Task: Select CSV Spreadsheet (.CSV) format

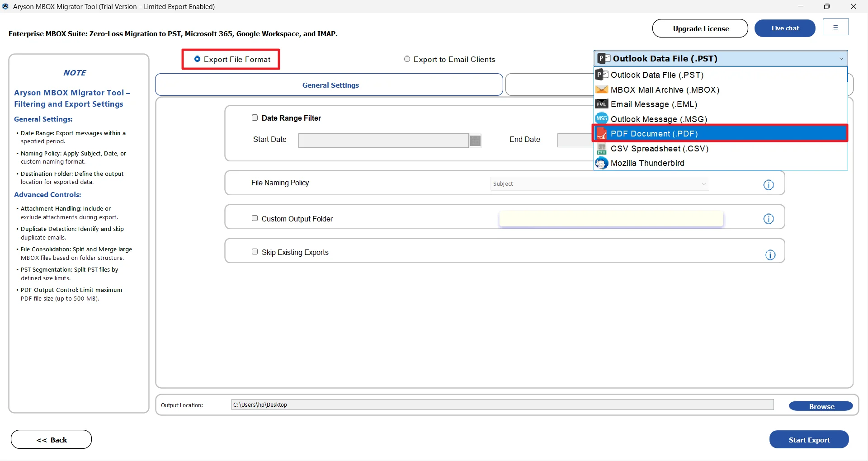Action: click(x=720, y=148)
